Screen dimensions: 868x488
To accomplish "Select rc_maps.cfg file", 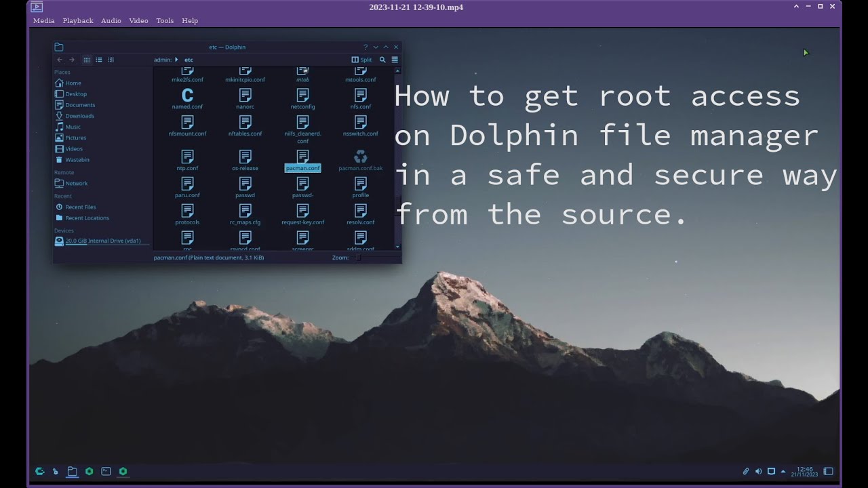I will click(x=245, y=215).
